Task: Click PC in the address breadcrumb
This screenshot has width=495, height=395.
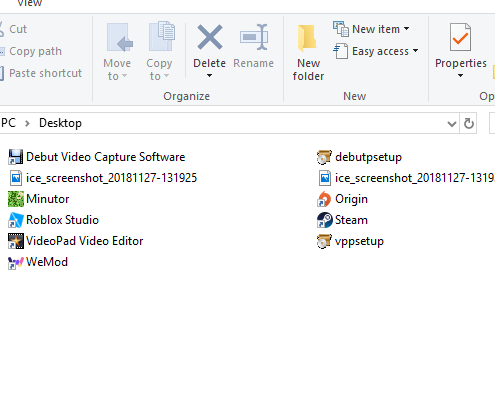Action: click(8, 123)
